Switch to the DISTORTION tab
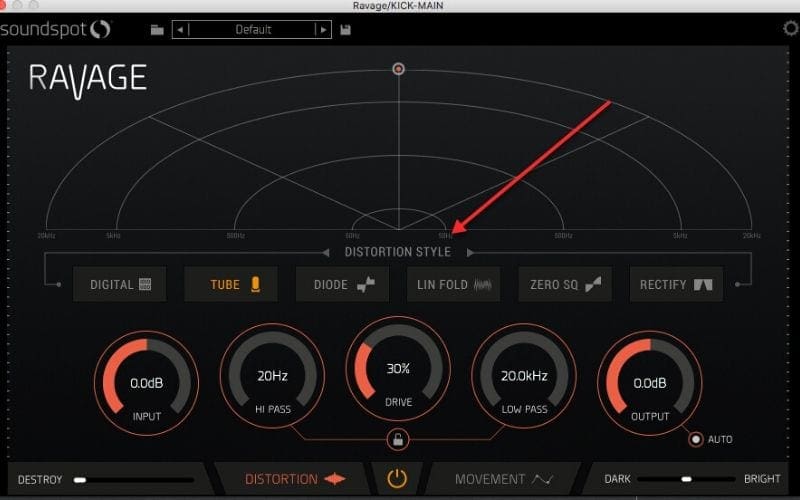 [295, 479]
